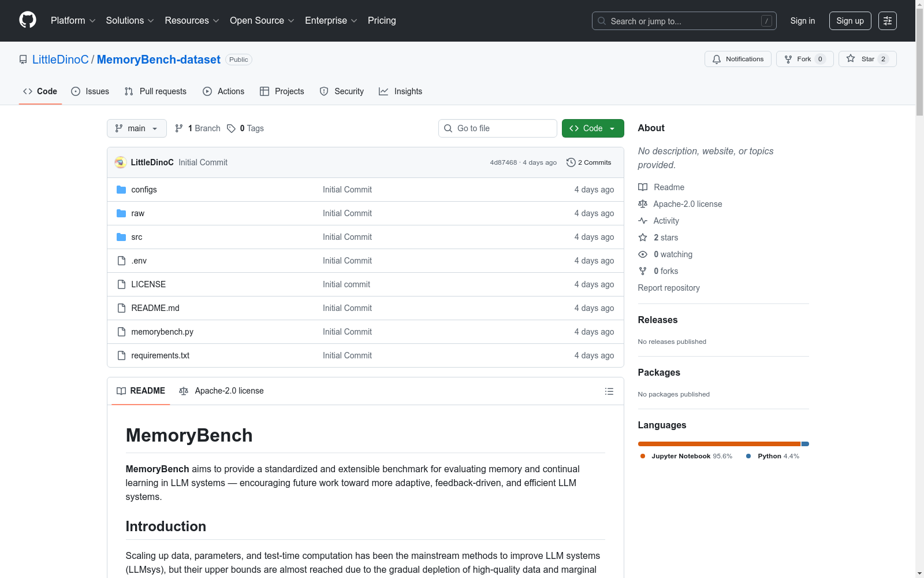View the 2 Commits history
The image size is (924, 578).
588,162
